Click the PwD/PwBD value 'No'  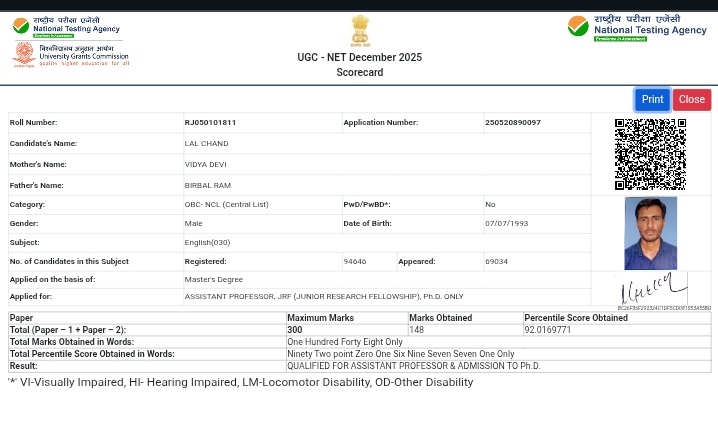coord(490,204)
